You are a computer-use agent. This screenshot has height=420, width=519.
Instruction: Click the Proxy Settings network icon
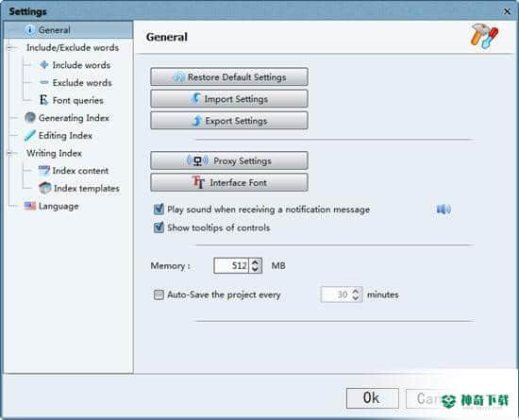tap(197, 160)
